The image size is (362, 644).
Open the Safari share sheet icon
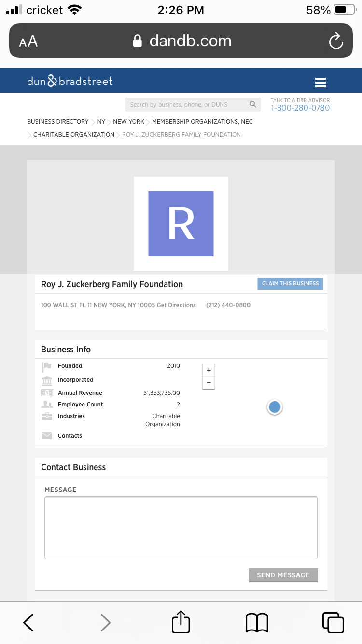click(181, 621)
